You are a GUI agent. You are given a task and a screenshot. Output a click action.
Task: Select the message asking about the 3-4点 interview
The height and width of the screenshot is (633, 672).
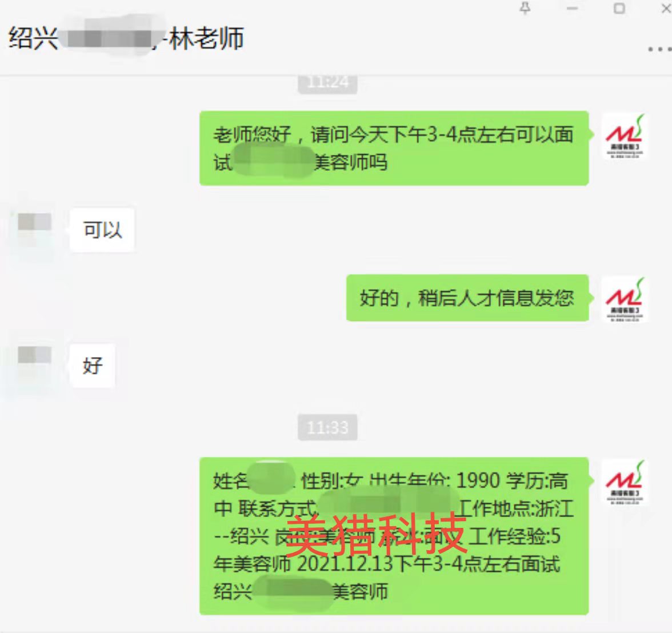(394, 149)
